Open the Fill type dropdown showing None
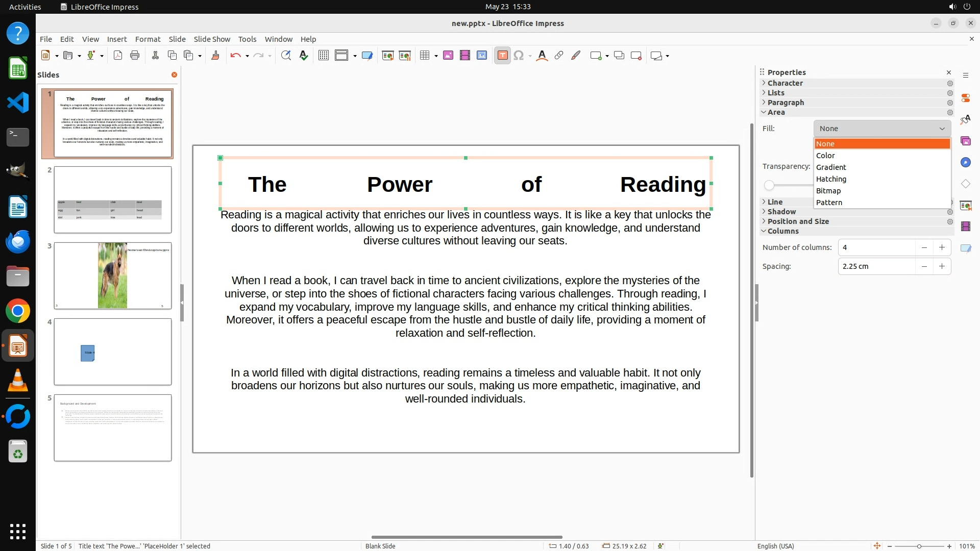Viewport: 980px width, 551px height. coord(882,129)
